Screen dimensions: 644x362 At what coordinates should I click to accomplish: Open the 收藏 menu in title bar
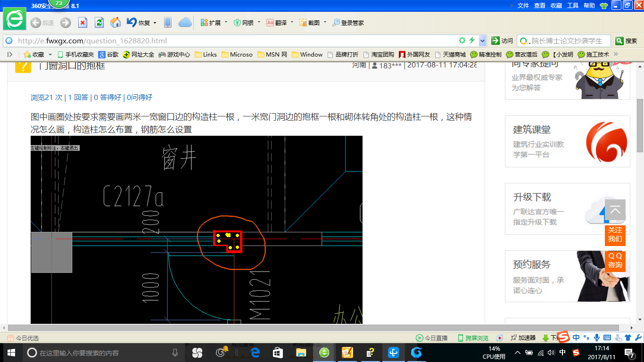(x=556, y=6)
